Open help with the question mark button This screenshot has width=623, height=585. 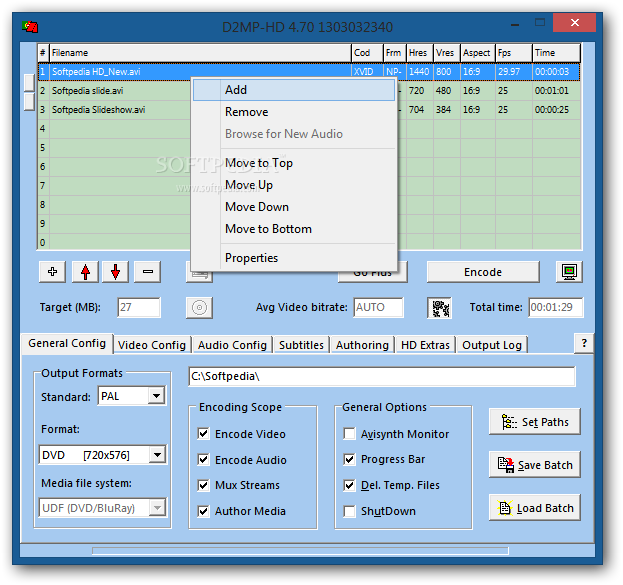[584, 343]
